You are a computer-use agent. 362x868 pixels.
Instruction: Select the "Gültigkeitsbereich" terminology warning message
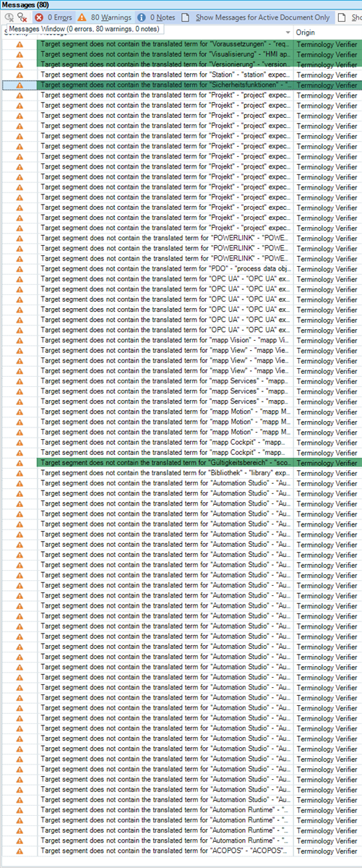coord(166,462)
